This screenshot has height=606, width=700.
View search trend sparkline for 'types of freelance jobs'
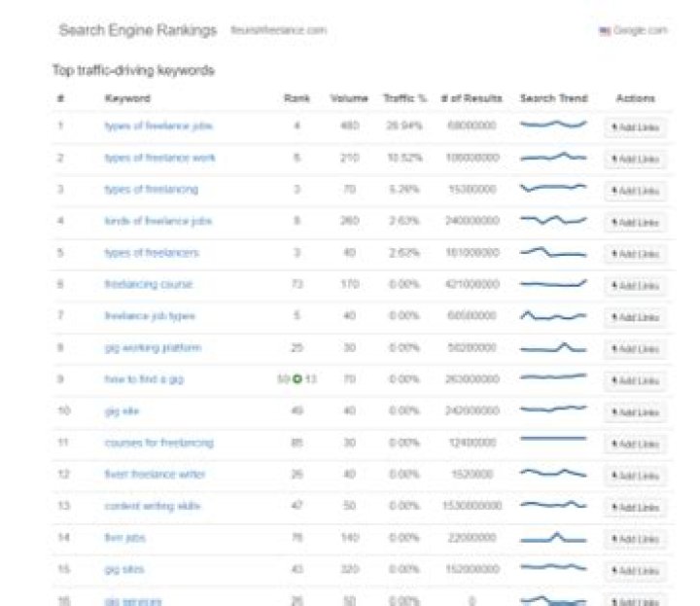(553, 125)
